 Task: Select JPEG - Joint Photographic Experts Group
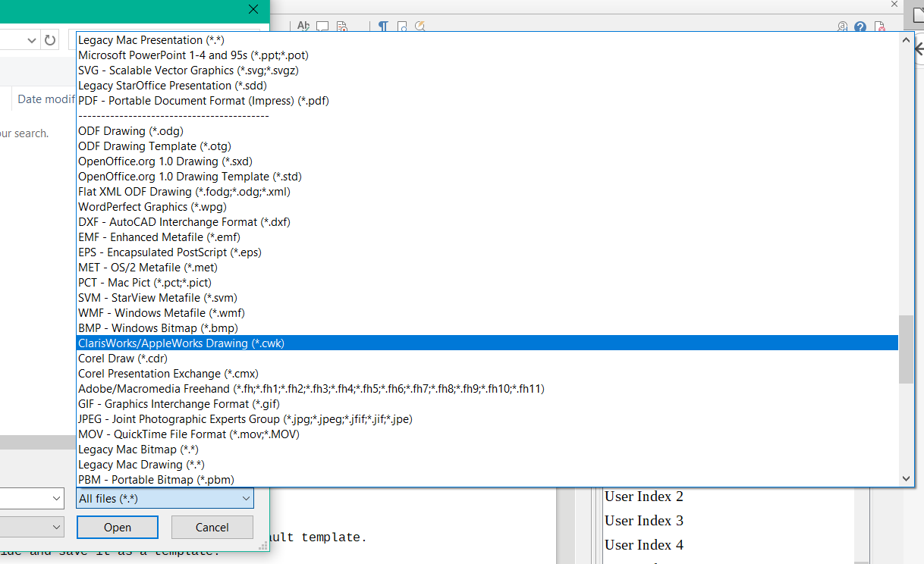point(245,419)
